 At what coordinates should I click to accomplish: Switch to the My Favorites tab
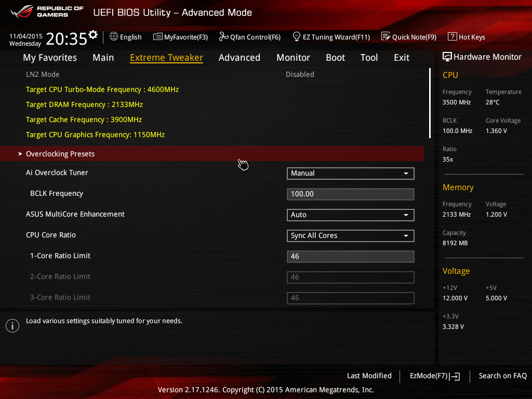click(50, 58)
